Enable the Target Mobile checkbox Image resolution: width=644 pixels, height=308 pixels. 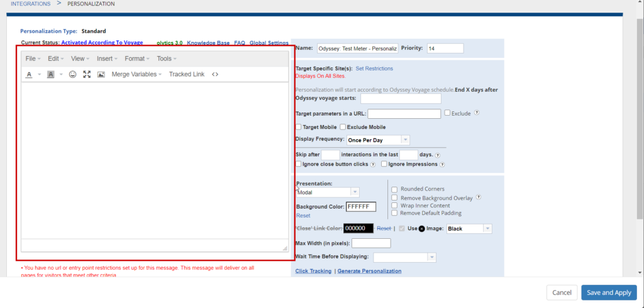click(x=299, y=127)
